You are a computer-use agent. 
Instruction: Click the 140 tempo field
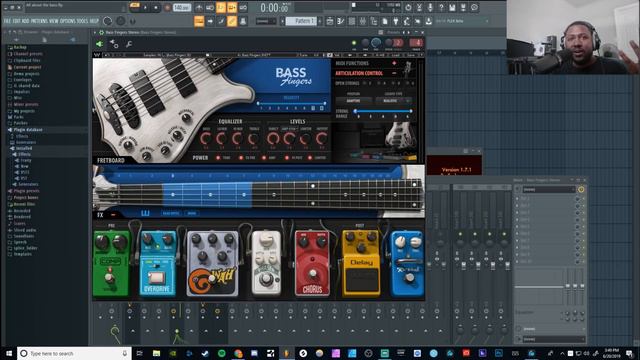tap(181, 8)
